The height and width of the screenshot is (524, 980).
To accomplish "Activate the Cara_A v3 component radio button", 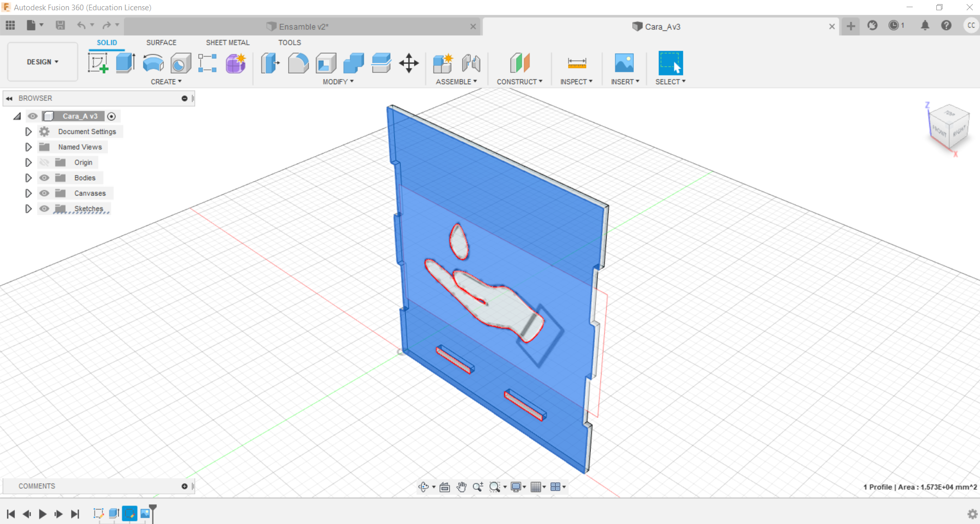I will (x=111, y=116).
